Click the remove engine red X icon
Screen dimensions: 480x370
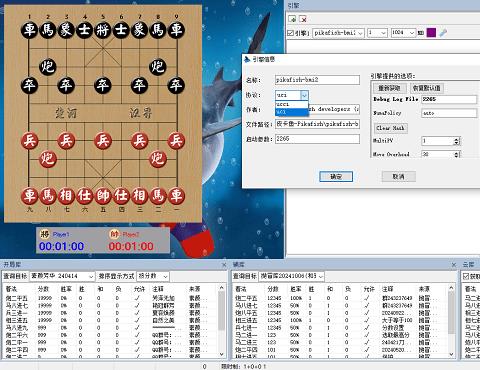pyautogui.click(x=303, y=19)
